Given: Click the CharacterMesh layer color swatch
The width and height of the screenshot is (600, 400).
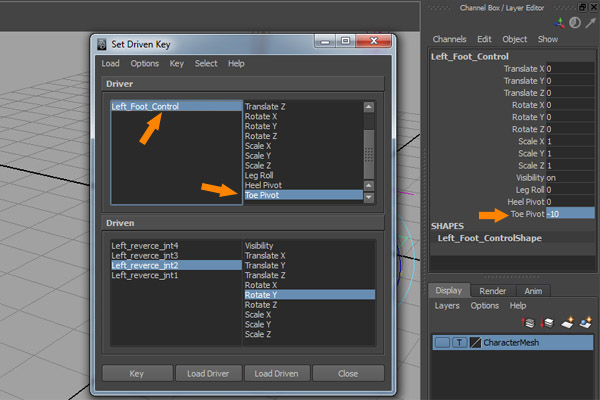Looking at the screenshot, I should pos(475,343).
